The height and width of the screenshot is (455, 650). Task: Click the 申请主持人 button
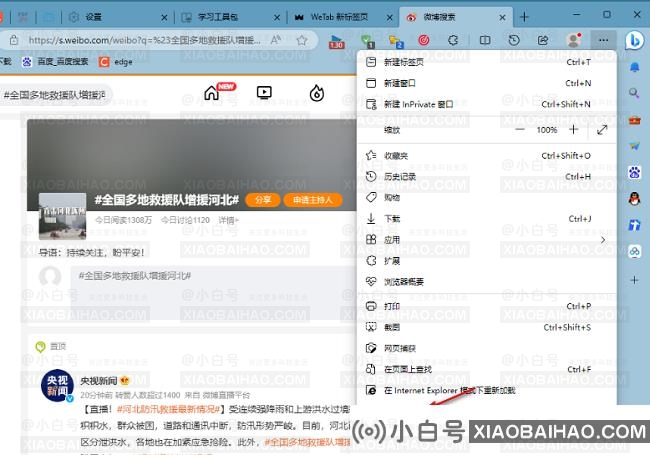click(313, 200)
